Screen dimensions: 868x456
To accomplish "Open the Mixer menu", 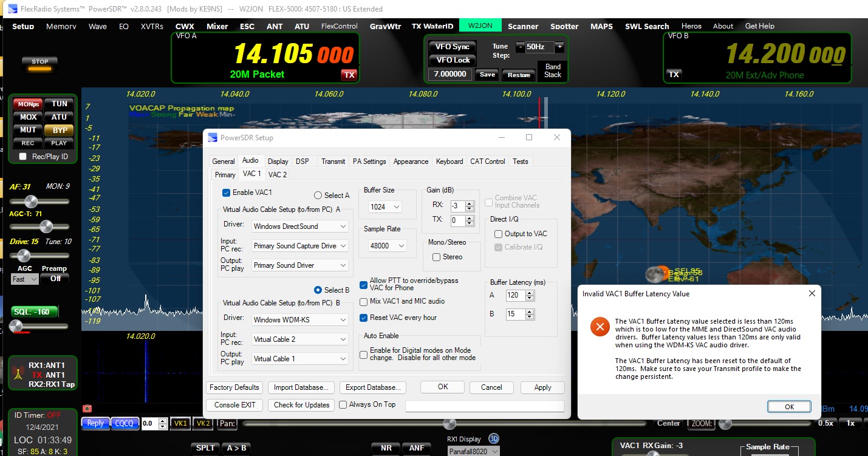I will 217,26.
